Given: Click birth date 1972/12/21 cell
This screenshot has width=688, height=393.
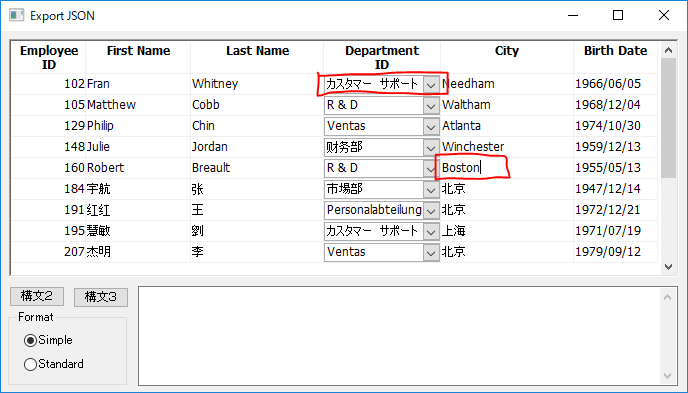Looking at the screenshot, I should tap(615, 210).
